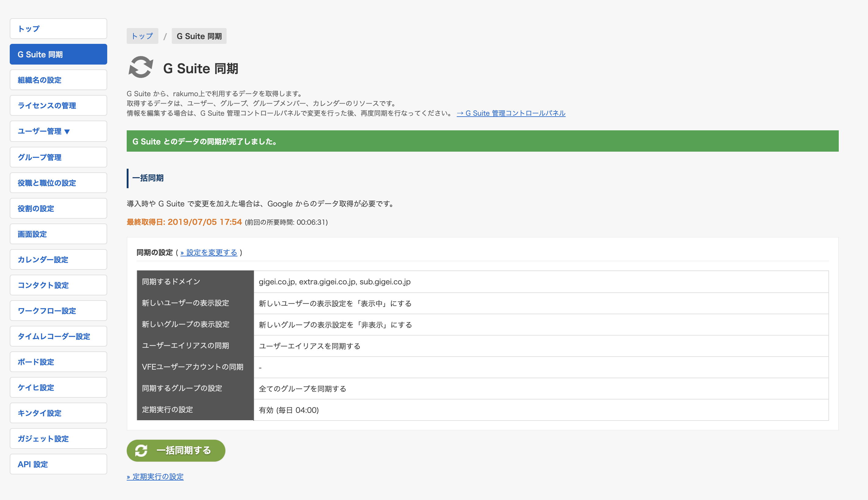Select ワークフロー設定 in the sidebar
The width and height of the screenshot is (868, 500).
tap(58, 311)
